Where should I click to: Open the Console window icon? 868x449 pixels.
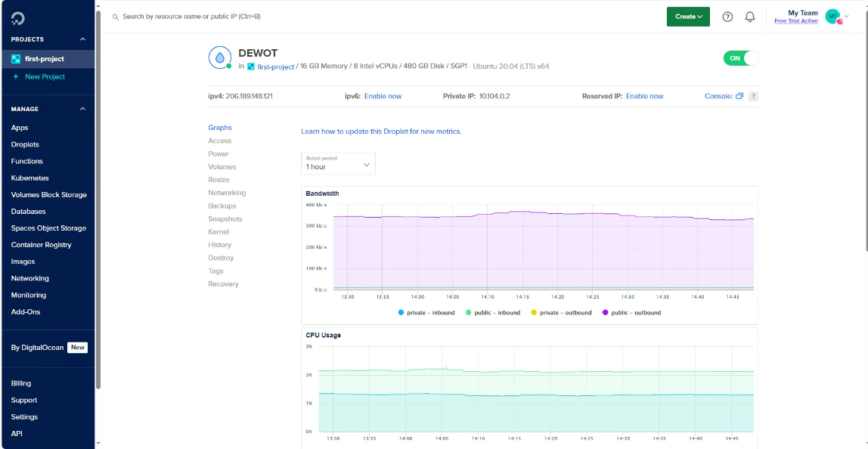coord(739,96)
